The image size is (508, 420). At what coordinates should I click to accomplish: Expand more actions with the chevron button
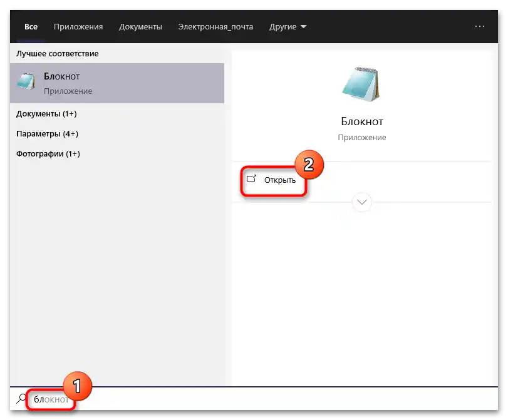tap(362, 202)
